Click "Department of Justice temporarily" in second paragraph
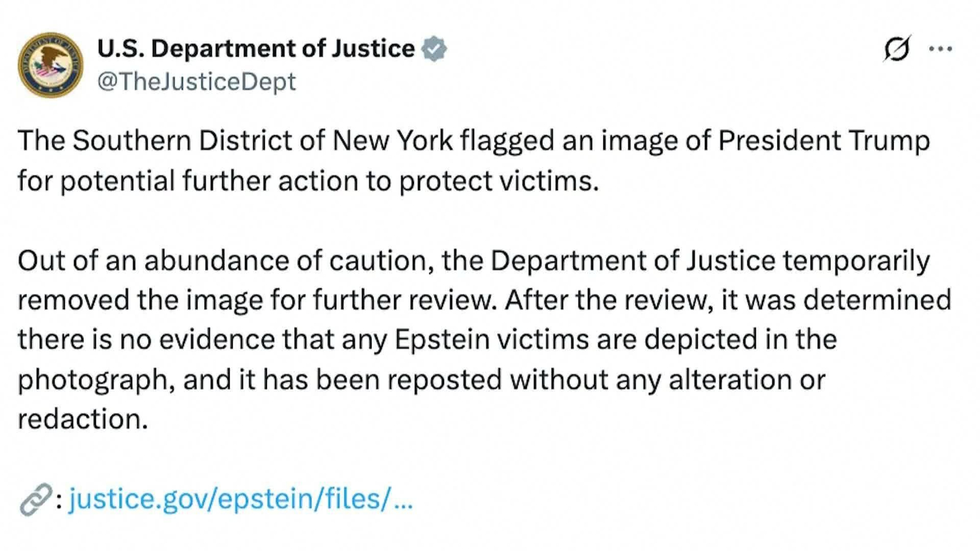Image resolution: width=980 pixels, height=551 pixels. pyautogui.click(x=710, y=261)
